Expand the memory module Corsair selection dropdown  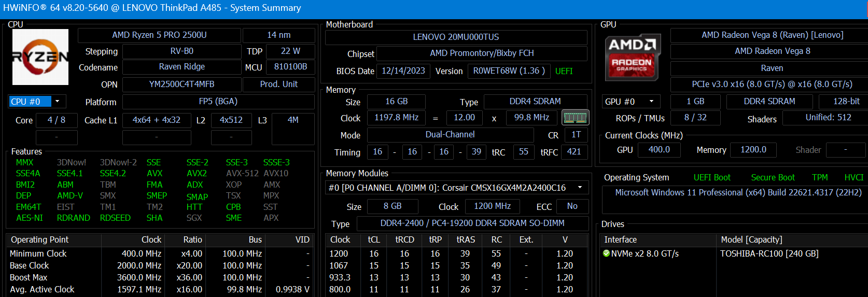580,188
